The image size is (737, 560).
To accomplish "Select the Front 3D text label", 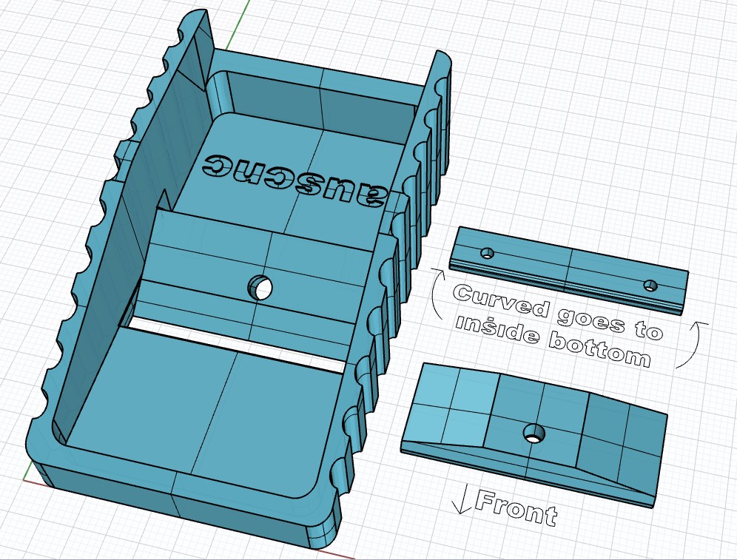I will click(x=516, y=508).
